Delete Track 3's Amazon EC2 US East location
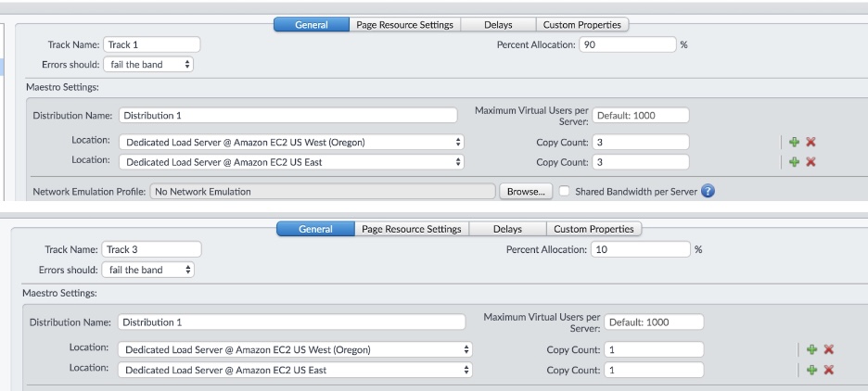Screen dimensions: 868x391 [829, 370]
